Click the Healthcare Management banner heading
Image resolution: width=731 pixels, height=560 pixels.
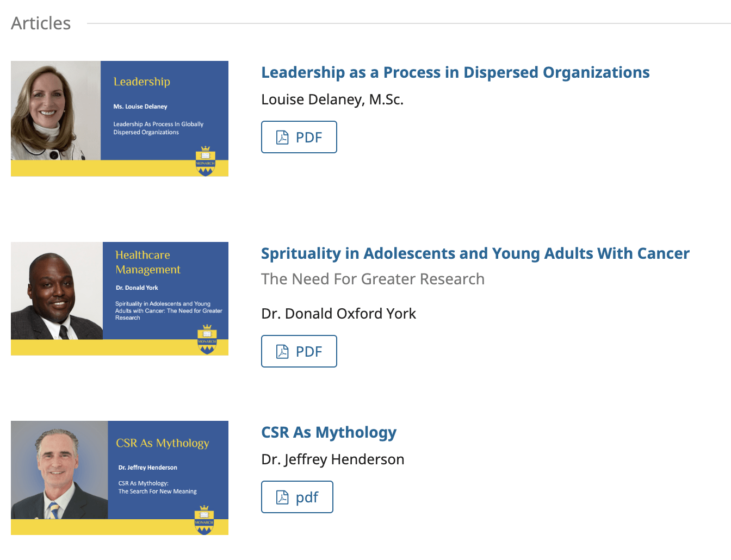point(148,262)
